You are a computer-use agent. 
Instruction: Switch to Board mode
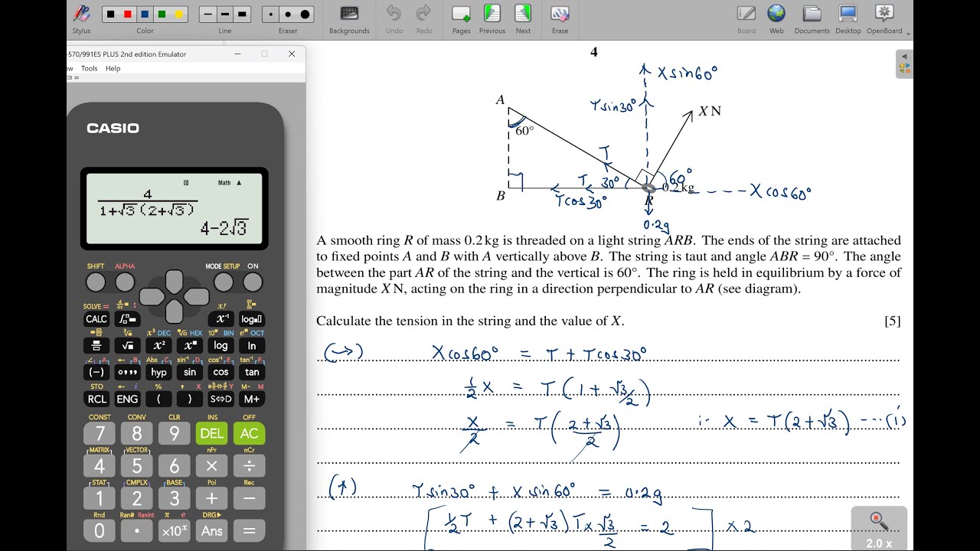(x=746, y=18)
